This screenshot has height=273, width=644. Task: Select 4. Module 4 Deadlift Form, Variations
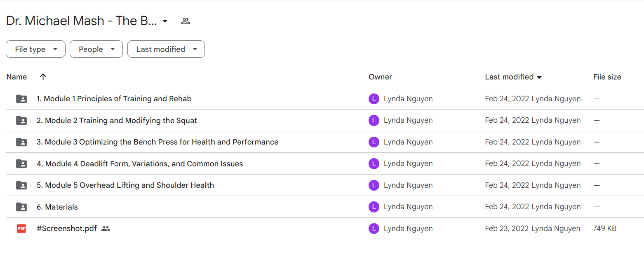[140, 164]
